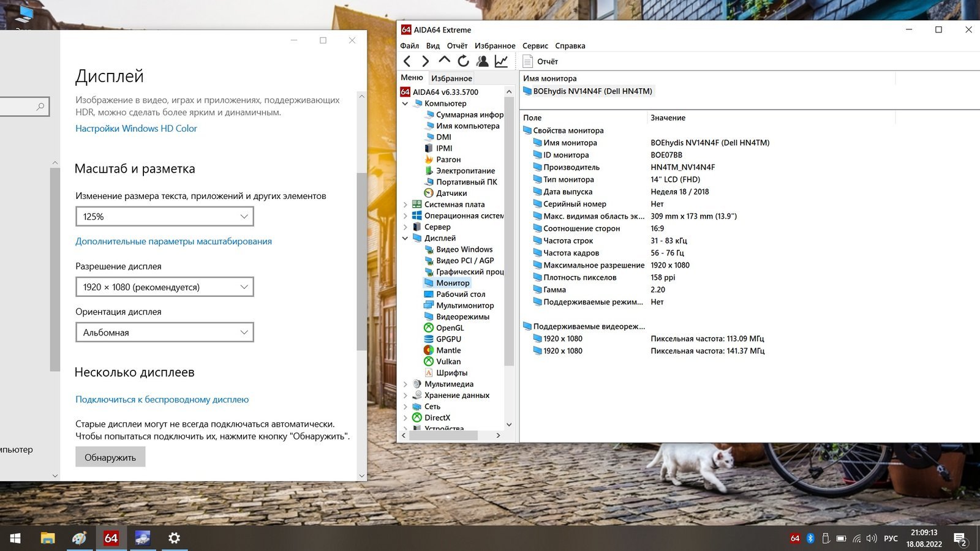Viewport: 980px width, 551px height.
Task: Open the Сервис menu
Action: pyautogui.click(x=535, y=46)
